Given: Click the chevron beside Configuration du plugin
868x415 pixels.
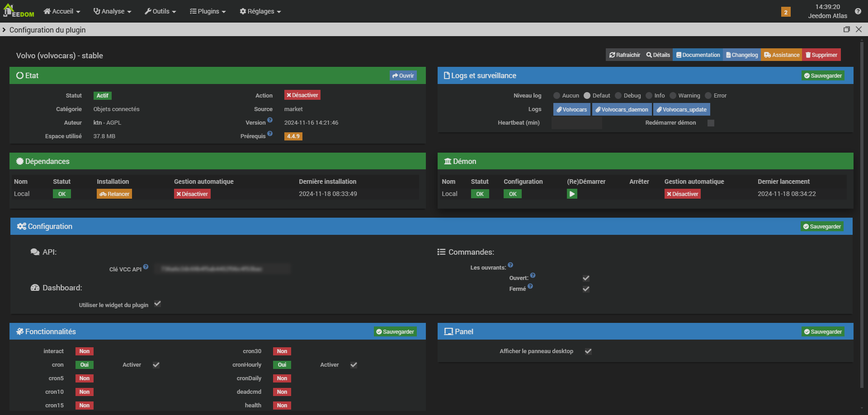Looking at the screenshot, I should 4,30.
